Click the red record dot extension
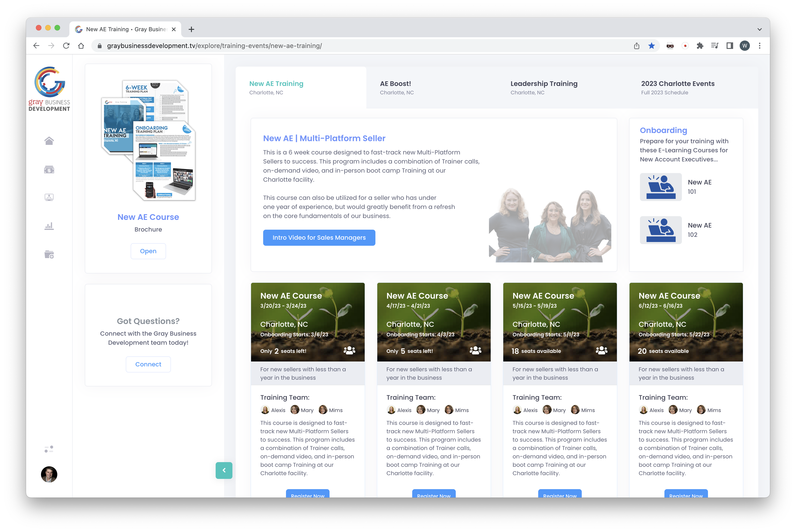The height and width of the screenshot is (532, 796). pos(685,46)
